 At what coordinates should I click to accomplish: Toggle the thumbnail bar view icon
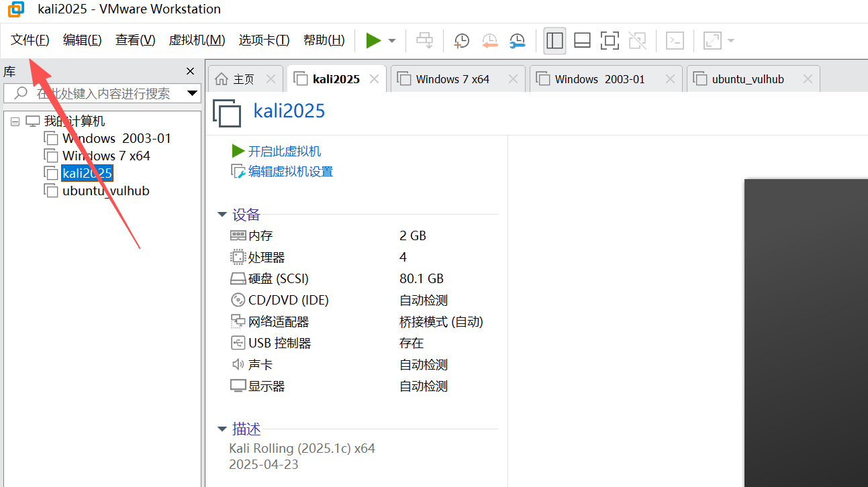coord(582,40)
